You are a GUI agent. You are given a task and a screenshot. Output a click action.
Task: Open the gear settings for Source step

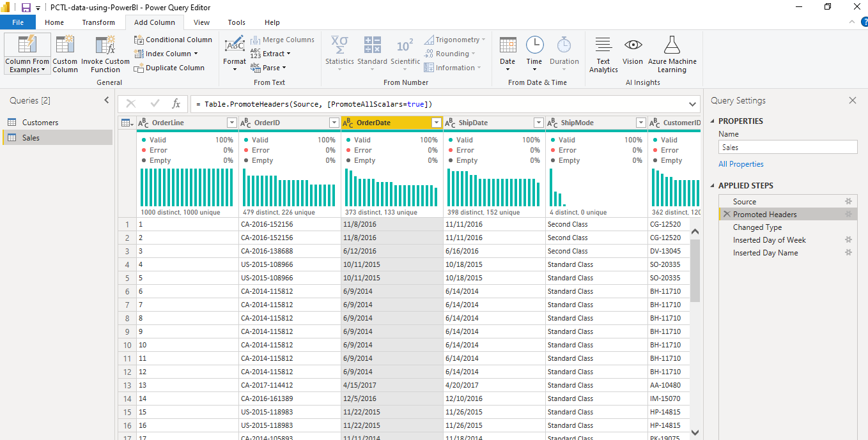coord(849,201)
